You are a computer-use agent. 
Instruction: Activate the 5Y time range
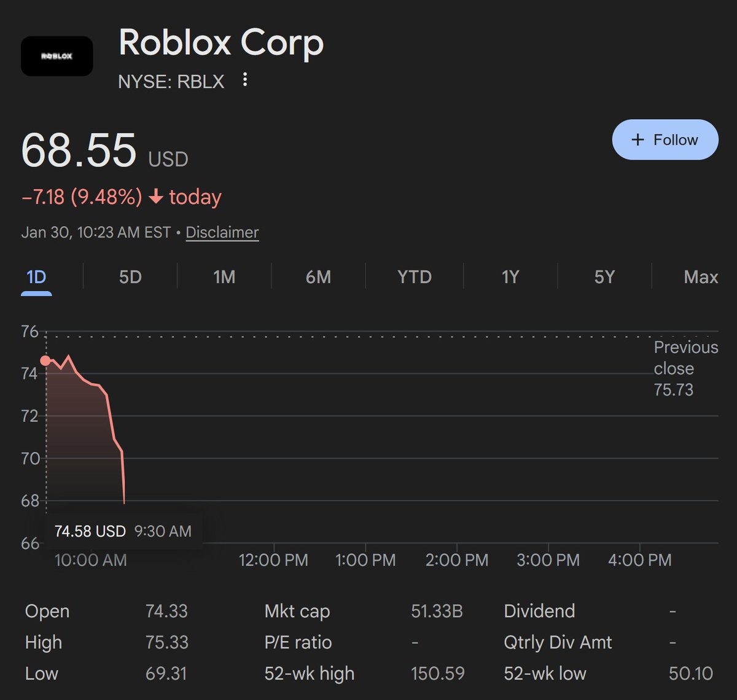click(604, 277)
